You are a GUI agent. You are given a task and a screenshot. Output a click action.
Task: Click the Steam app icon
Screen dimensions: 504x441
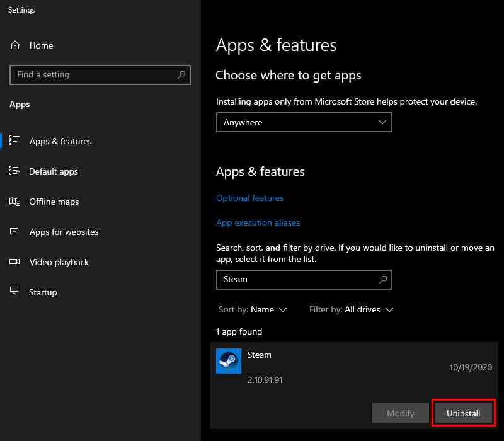click(x=229, y=361)
